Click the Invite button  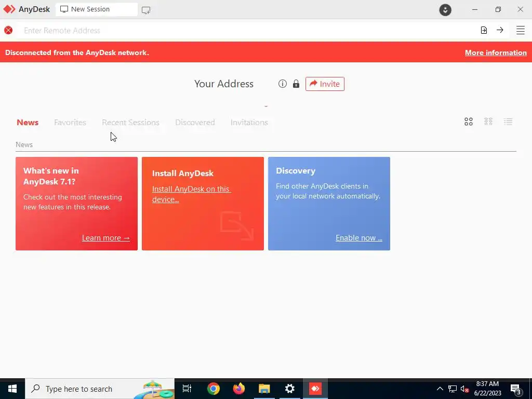(325, 84)
